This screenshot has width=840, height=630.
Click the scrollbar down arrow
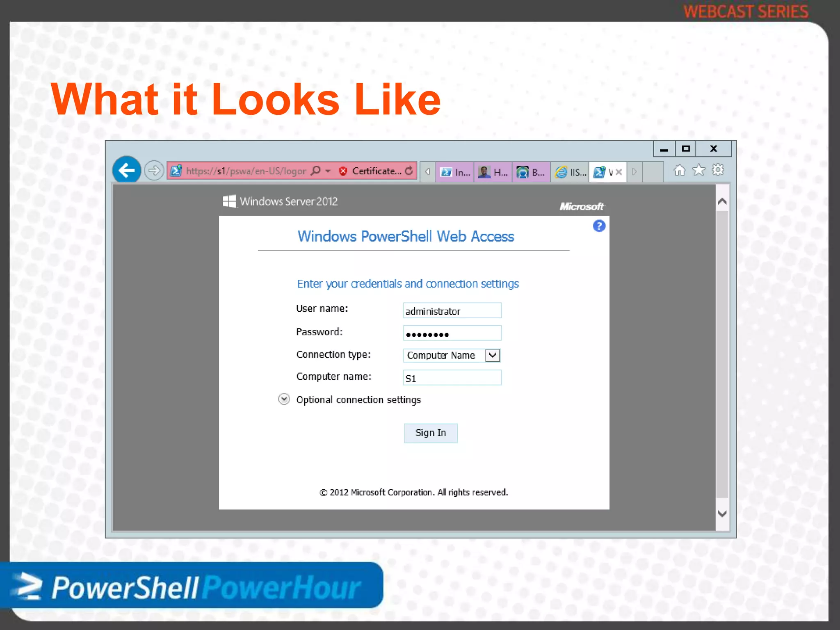(x=722, y=514)
